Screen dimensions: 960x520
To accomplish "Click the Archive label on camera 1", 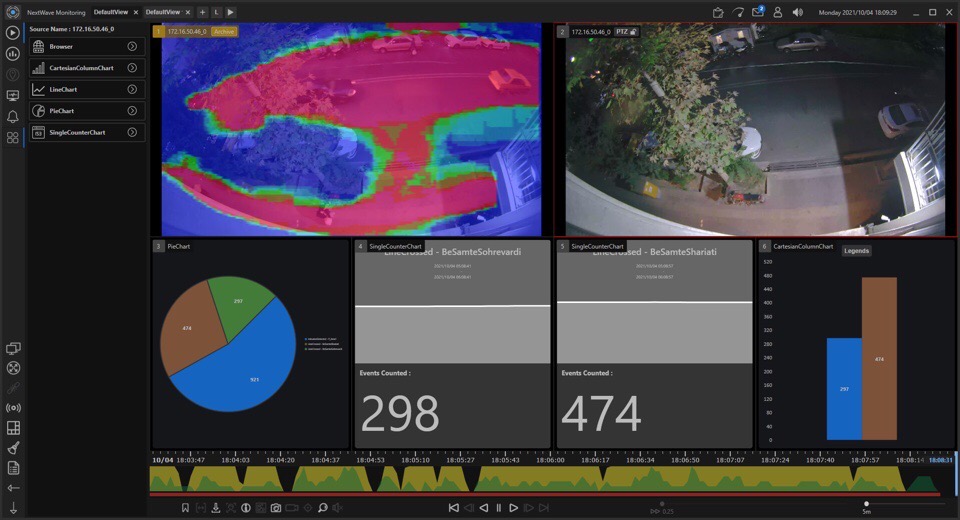I will point(224,32).
